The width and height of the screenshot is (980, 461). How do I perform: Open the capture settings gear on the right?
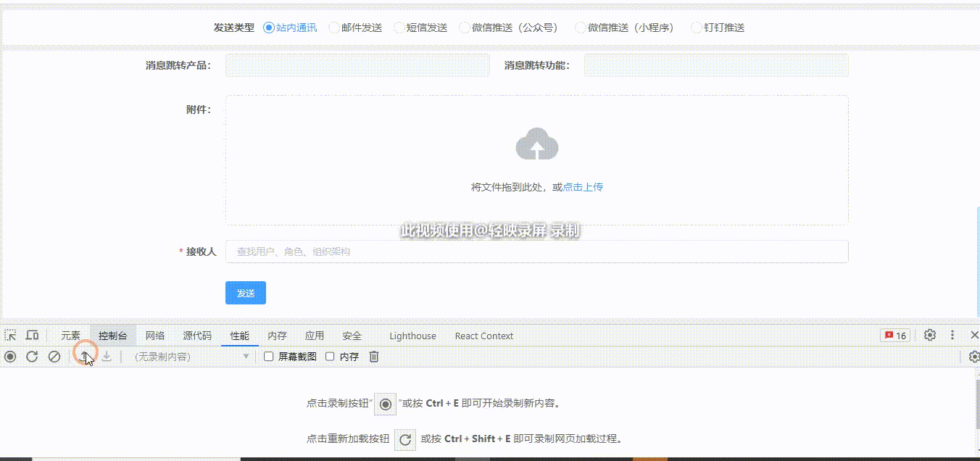975,356
